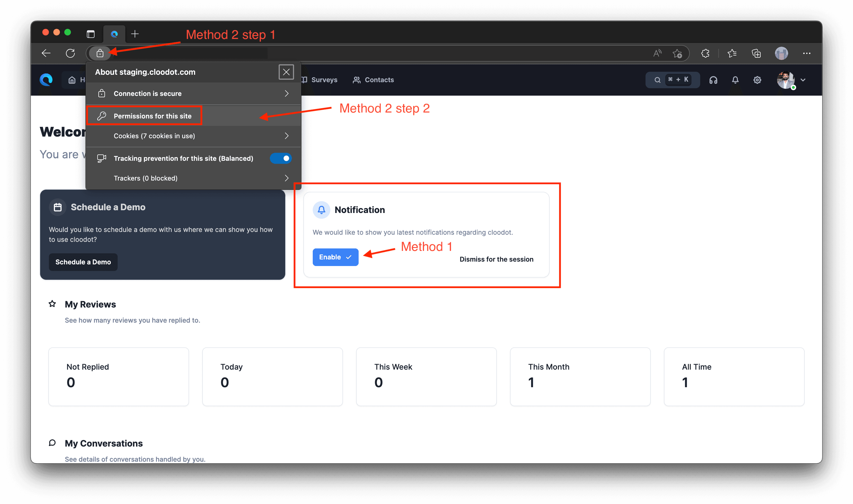This screenshot has height=504, width=853.
Task: Open notifications bell in app header
Action: (735, 80)
